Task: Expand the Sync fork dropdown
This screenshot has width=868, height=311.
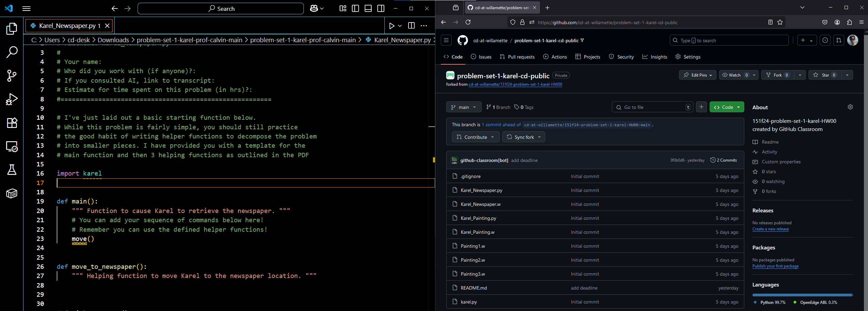Action: click(x=524, y=137)
